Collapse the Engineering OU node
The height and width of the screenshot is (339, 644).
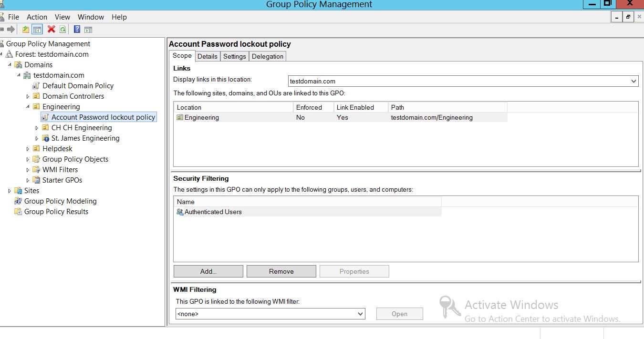click(x=28, y=107)
